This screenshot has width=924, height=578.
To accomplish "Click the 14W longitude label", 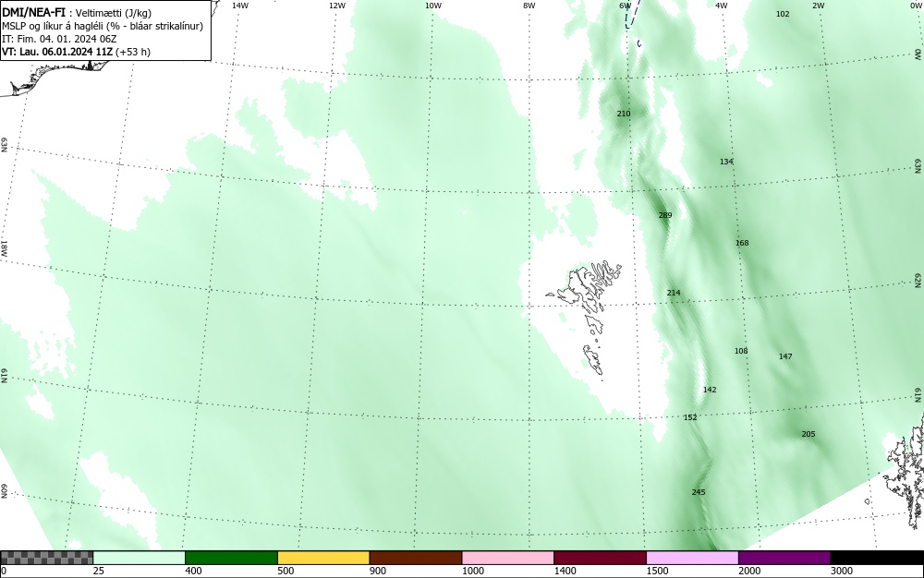I will tap(240, 6).
